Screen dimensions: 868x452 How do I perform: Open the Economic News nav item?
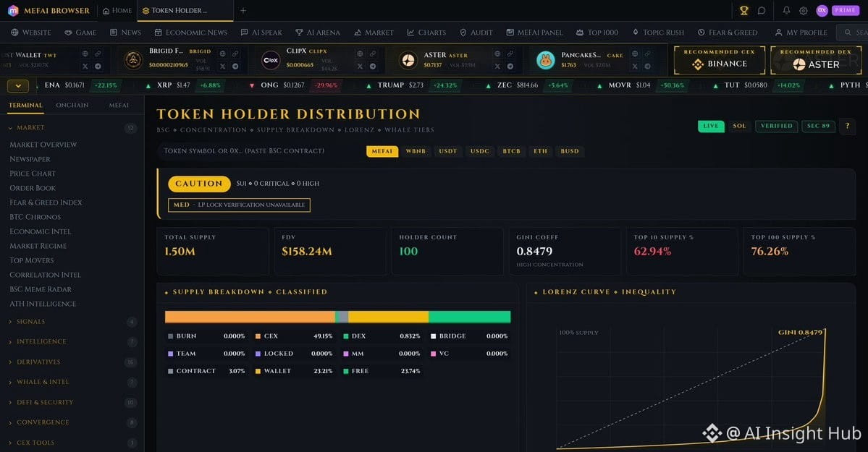click(x=191, y=33)
